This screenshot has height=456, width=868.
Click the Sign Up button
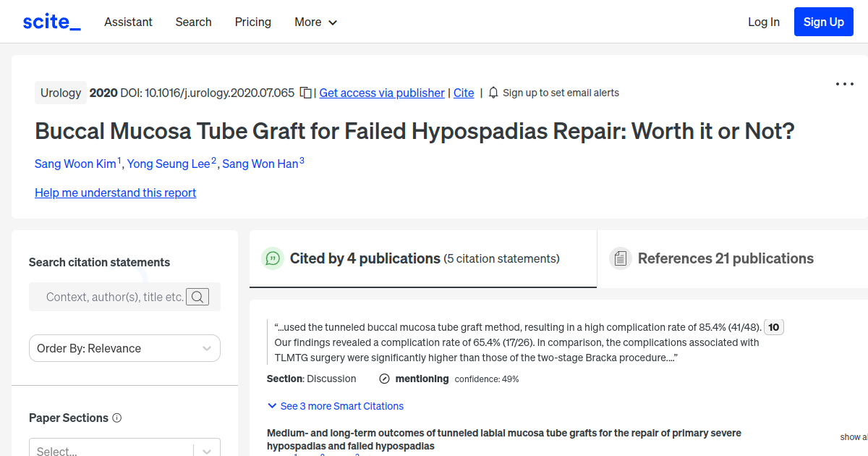823,21
